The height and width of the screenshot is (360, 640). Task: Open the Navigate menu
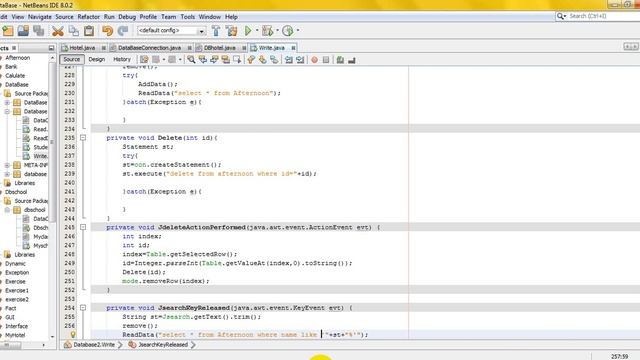(40, 17)
